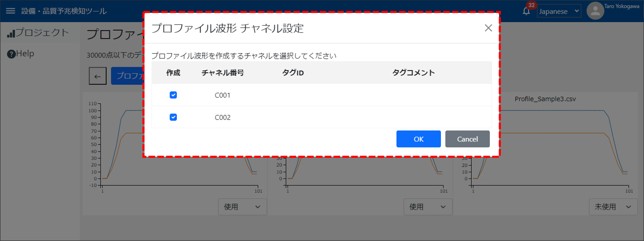The image size is (644, 241).
Task: Open the 未使用 dropdown under Profile_Sample3.csv
Action: [x=613, y=207]
